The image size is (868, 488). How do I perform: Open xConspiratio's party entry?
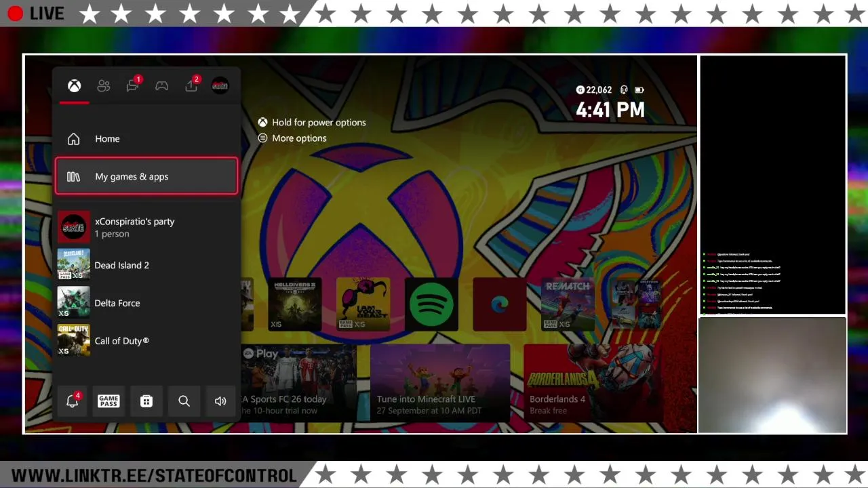pyautogui.click(x=146, y=227)
